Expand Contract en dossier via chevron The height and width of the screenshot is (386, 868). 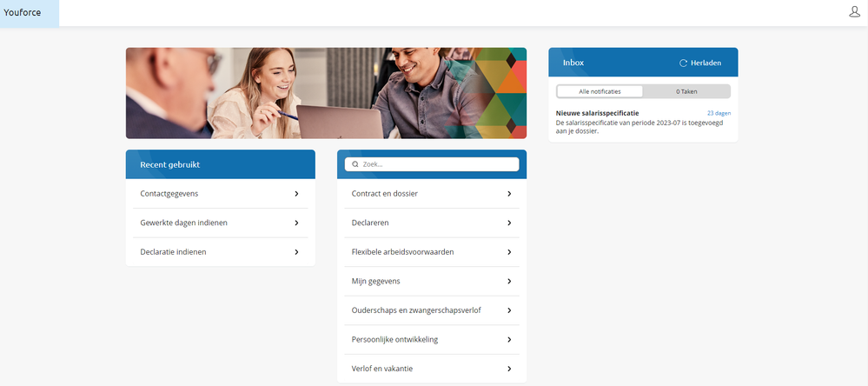tap(509, 194)
